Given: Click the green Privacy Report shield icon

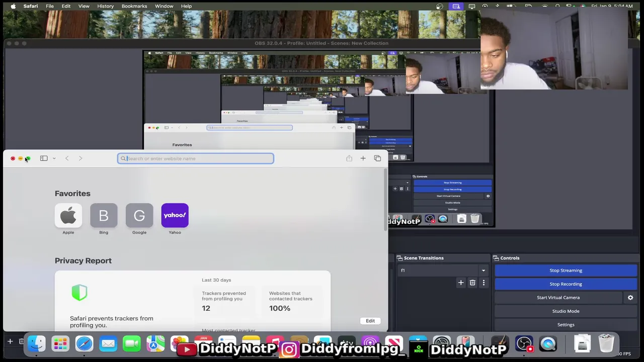Looking at the screenshot, I should pos(79,292).
